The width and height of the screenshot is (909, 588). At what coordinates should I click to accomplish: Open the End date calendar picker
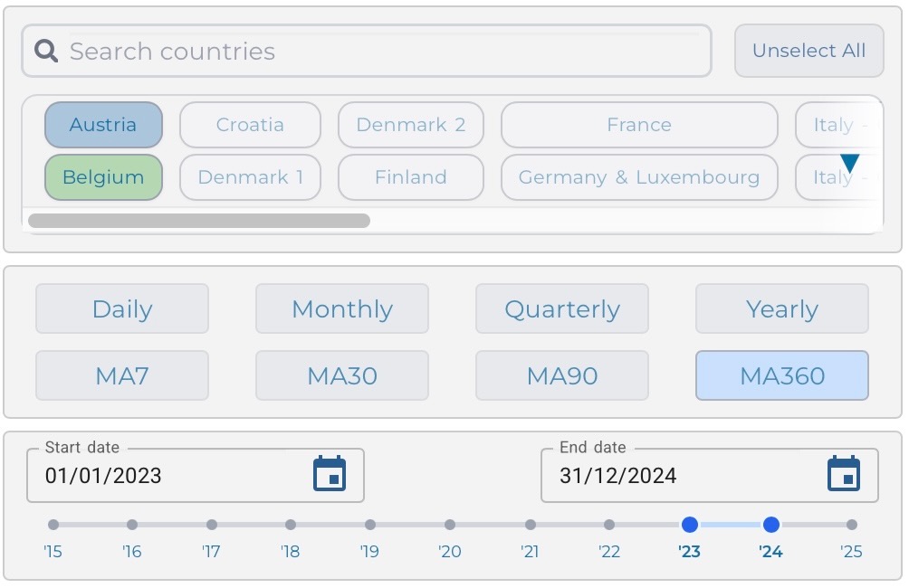click(844, 474)
